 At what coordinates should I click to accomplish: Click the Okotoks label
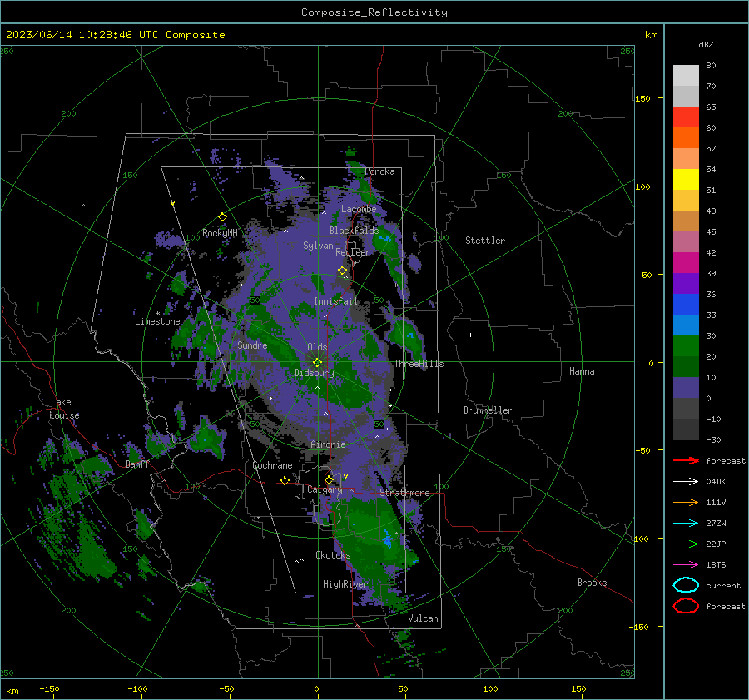(333, 555)
